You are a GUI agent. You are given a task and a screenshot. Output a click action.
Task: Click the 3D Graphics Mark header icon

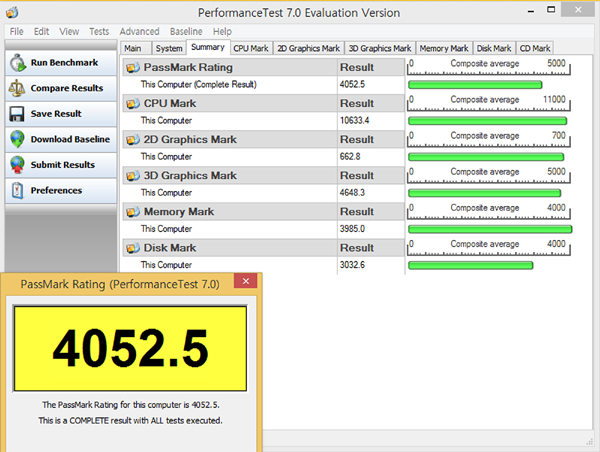[133, 176]
